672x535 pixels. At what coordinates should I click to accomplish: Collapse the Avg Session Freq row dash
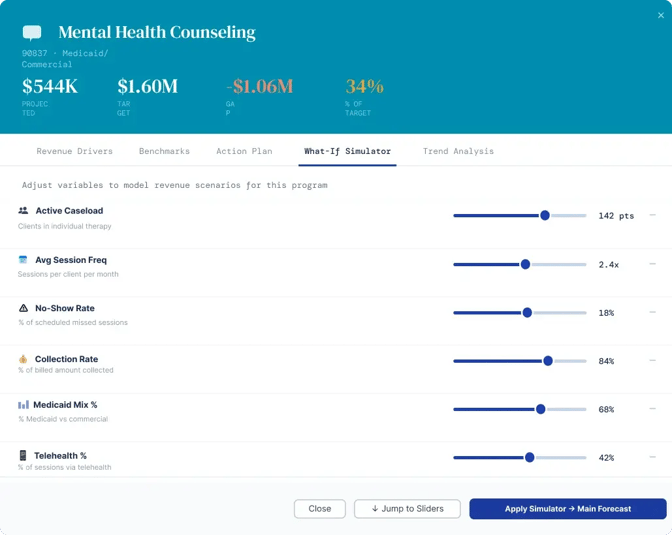(x=652, y=264)
